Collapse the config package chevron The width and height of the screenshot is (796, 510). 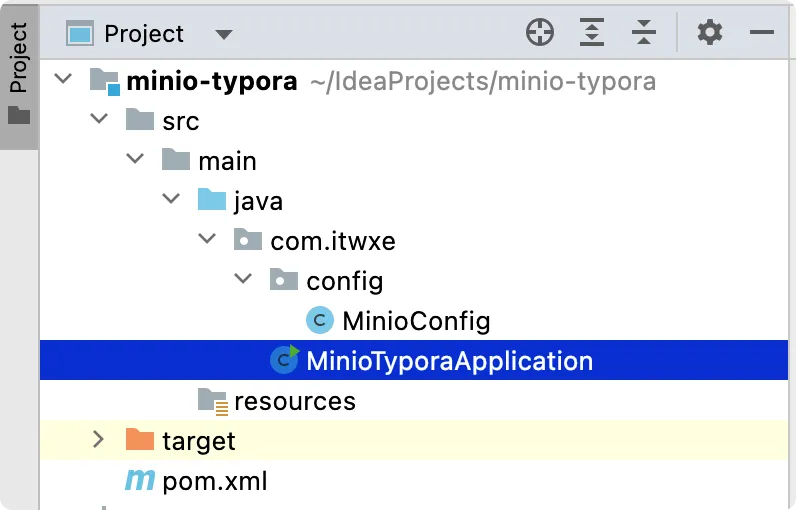point(243,280)
